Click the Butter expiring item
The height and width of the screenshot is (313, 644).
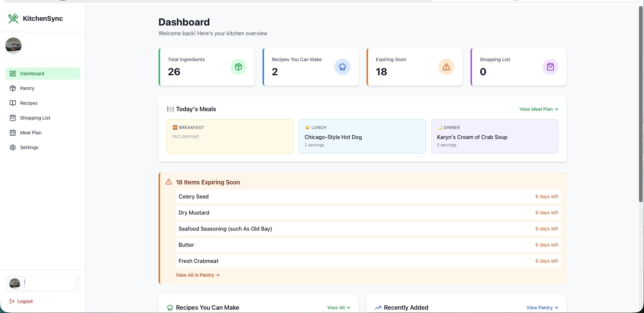[x=368, y=245]
